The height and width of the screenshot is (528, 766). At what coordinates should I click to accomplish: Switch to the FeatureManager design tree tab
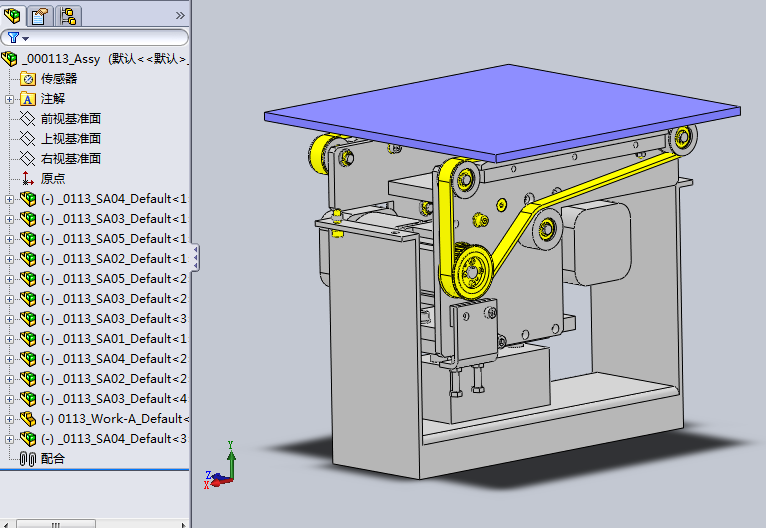[x=14, y=15]
